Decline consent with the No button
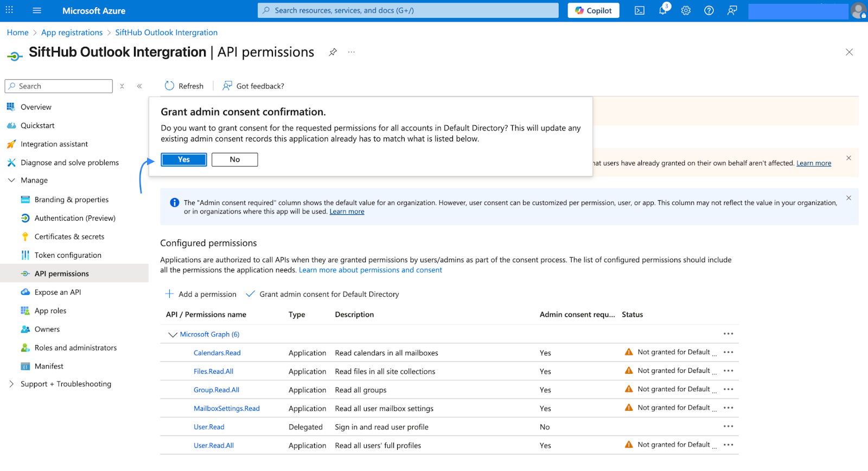This screenshot has height=471, width=868. tap(235, 160)
